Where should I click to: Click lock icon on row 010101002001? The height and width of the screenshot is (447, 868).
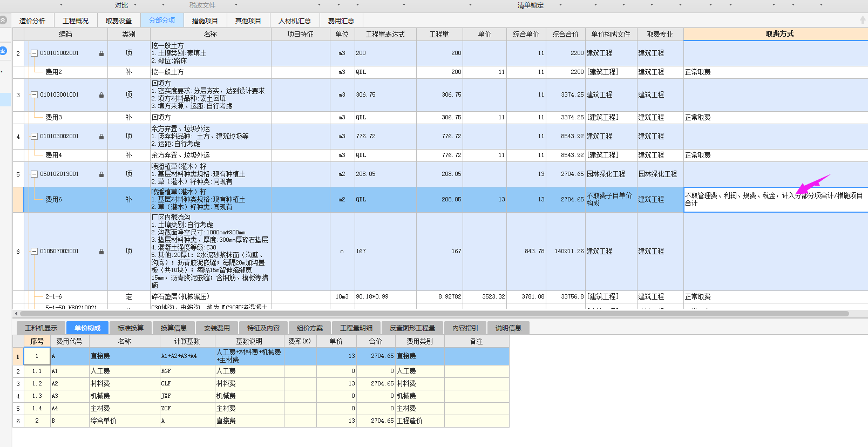[101, 53]
